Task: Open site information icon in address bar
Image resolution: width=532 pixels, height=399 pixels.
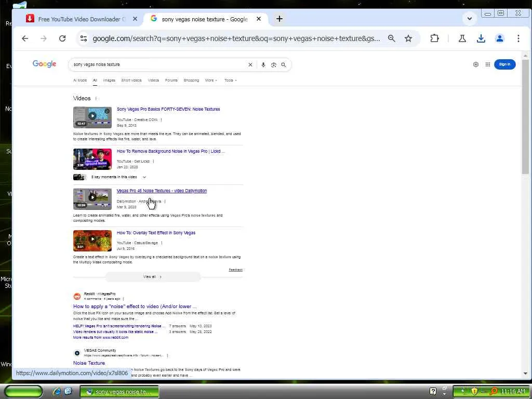Action: click(84, 38)
